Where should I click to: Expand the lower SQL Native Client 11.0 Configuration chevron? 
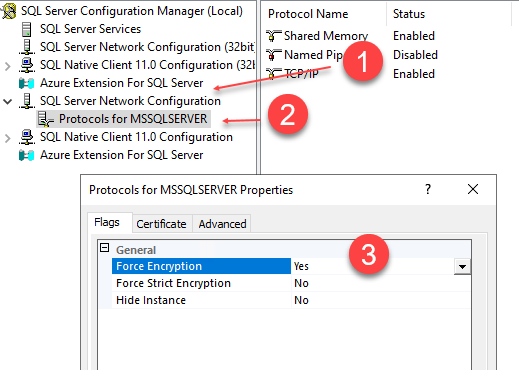pos(8,138)
